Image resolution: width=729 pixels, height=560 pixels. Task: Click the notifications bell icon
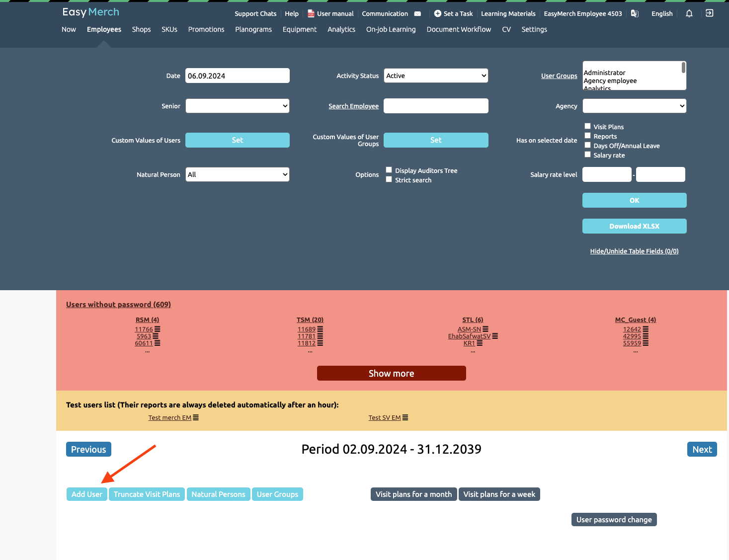[689, 14]
